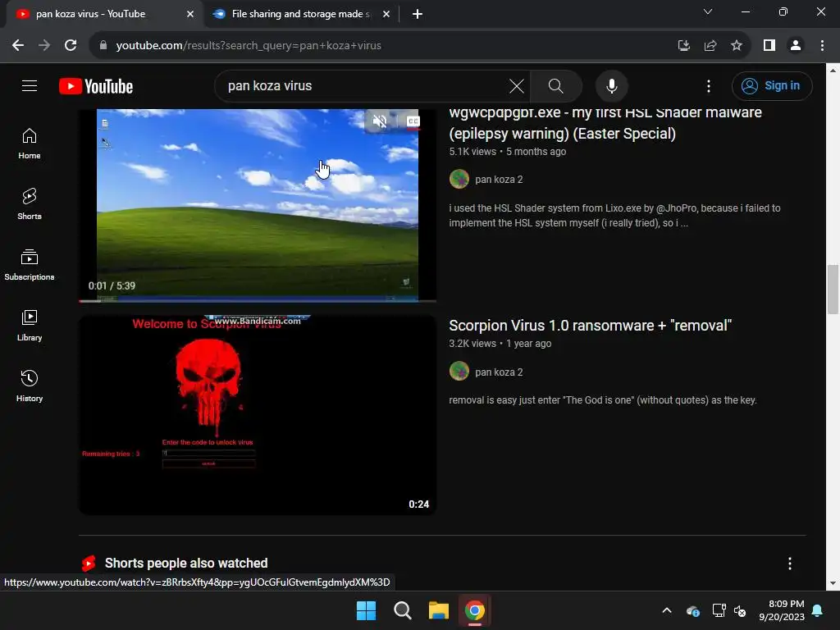Go forward in browser history
The width and height of the screenshot is (840, 630).
click(44, 46)
